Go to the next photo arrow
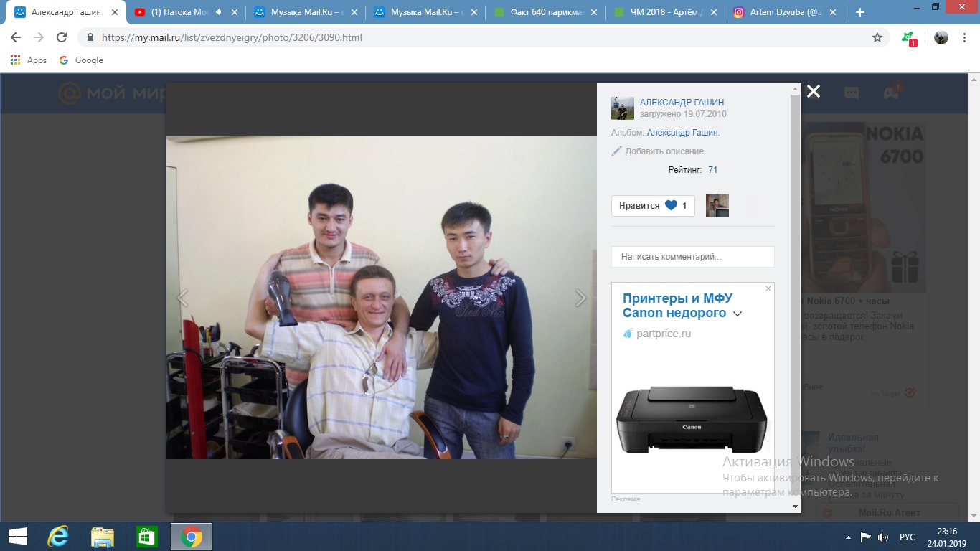Viewport: 980px width, 551px height. (580, 298)
